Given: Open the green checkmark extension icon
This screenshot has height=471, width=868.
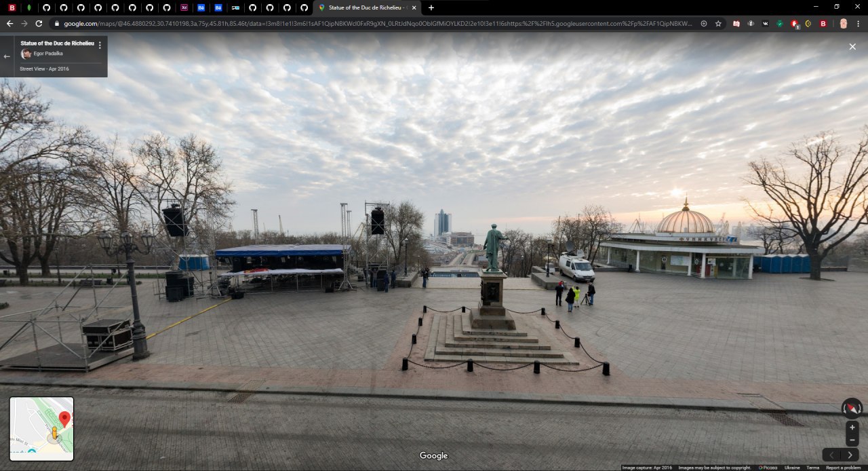Looking at the screenshot, I should coord(780,23).
